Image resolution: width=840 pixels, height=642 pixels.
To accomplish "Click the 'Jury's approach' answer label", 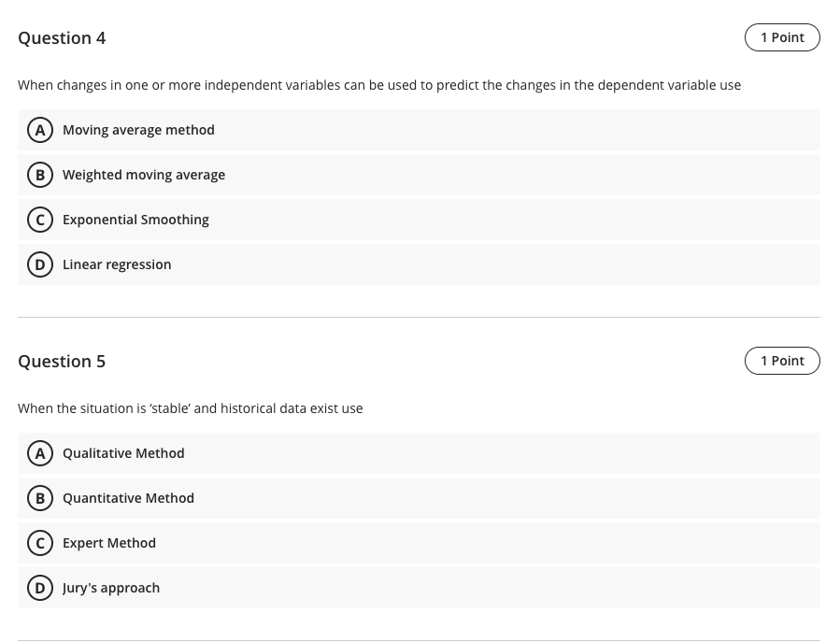I will point(111,588).
